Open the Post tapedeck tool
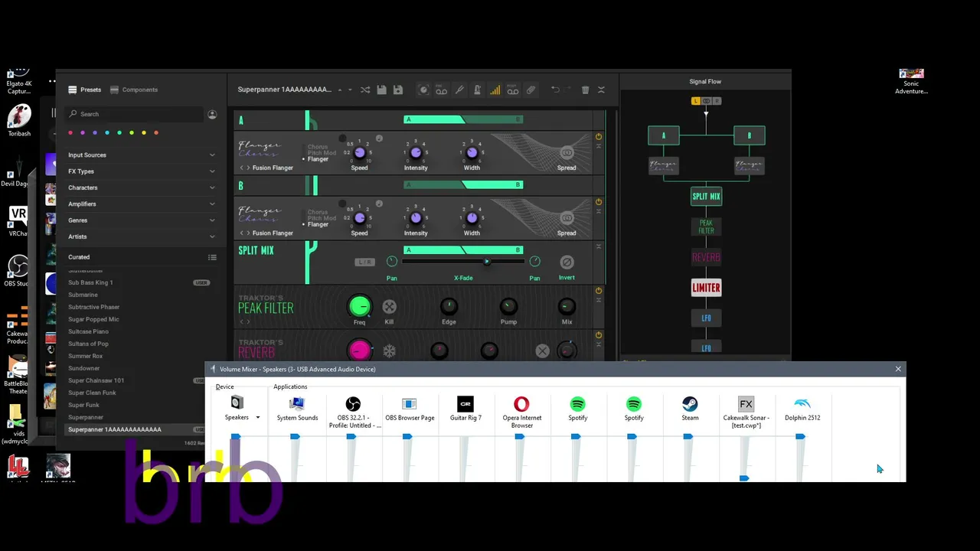980x551 pixels. click(x=513, y=90)
